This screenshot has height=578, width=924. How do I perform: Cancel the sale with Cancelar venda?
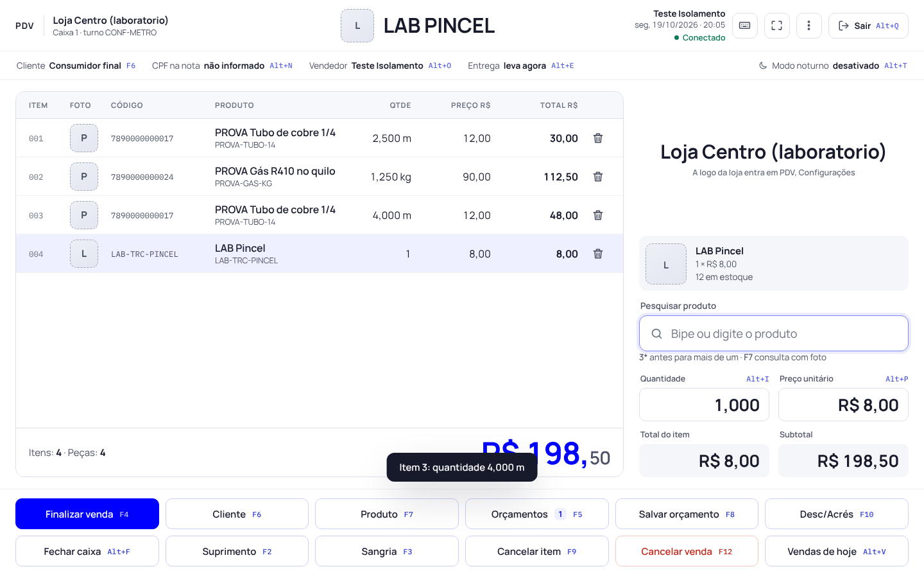point(687,551)
